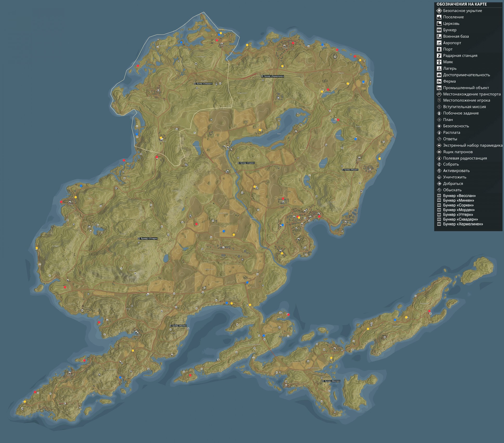The height and width of the screenshot is (443, 504).
Task: Click the Бункер «Хермелинен» label on the map
Action: [x=273, y=76]
